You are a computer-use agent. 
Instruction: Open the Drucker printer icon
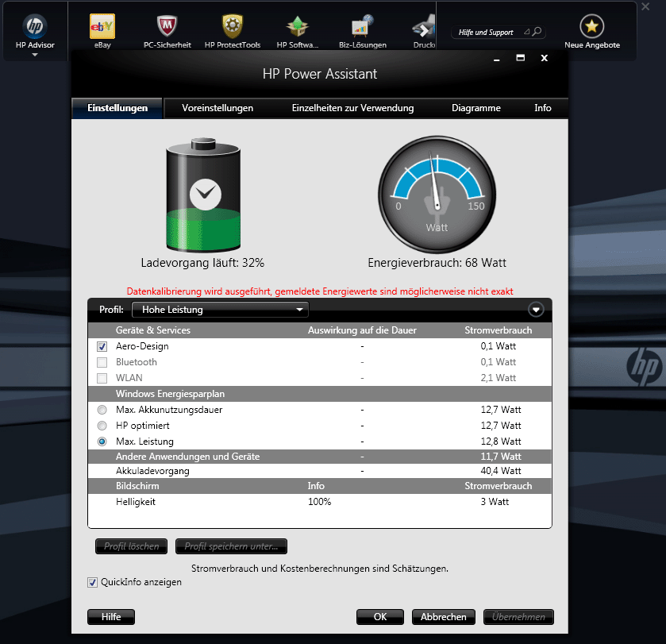(x=424, y=26)
